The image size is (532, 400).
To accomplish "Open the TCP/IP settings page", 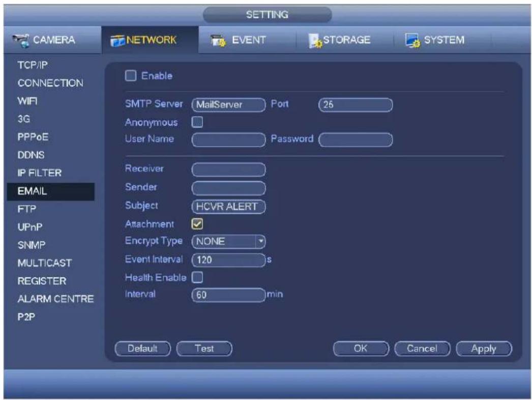I will (33, 65).
